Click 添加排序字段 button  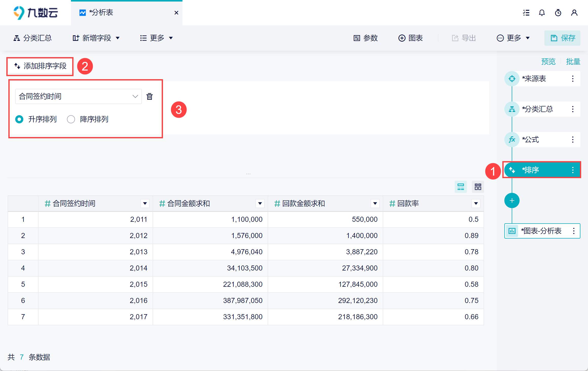pyautogui.click(x=40, y=66)
